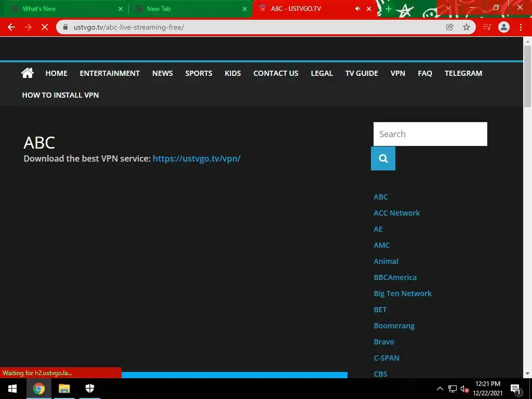Close the New Tab tab

tap(245, 9)
